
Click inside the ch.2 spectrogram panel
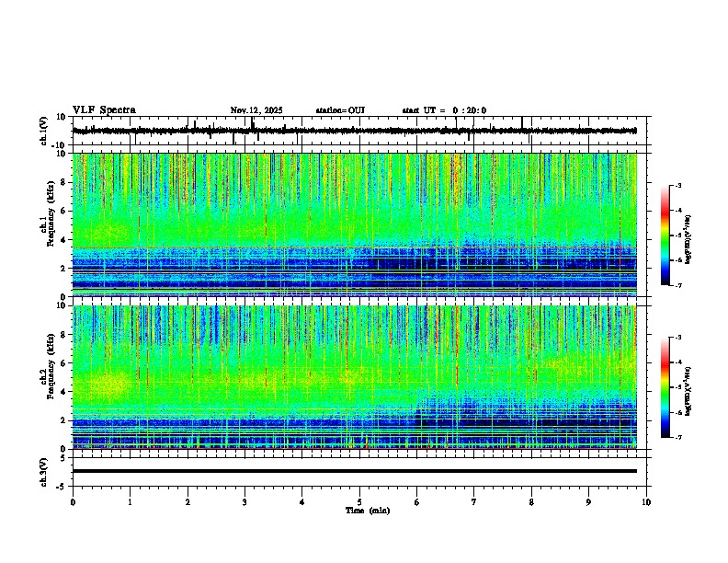click(x=355, y=377)
